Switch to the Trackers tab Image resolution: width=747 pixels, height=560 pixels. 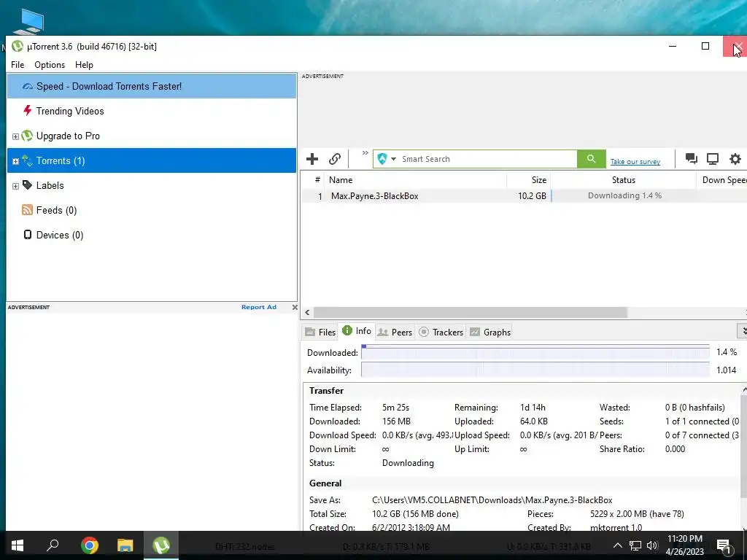tap(441, 332)
